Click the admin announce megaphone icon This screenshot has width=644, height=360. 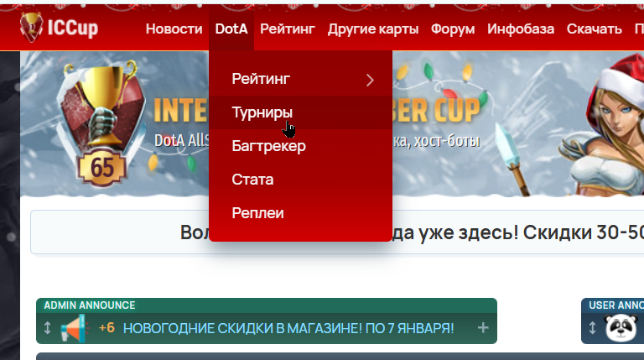tap(75, 328)
